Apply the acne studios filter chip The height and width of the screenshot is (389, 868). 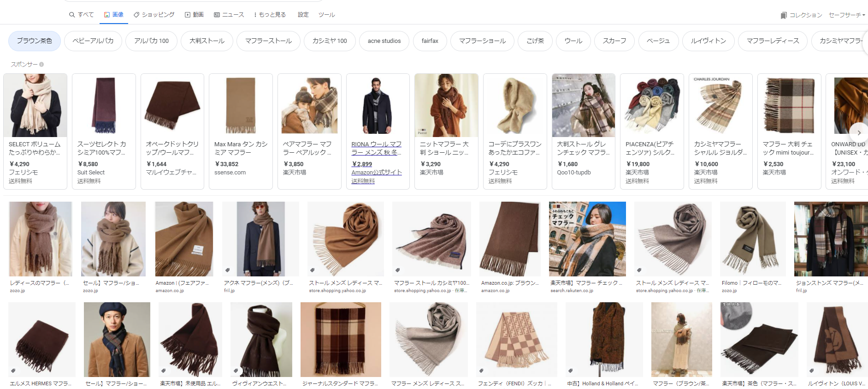(x=384, y=41)
